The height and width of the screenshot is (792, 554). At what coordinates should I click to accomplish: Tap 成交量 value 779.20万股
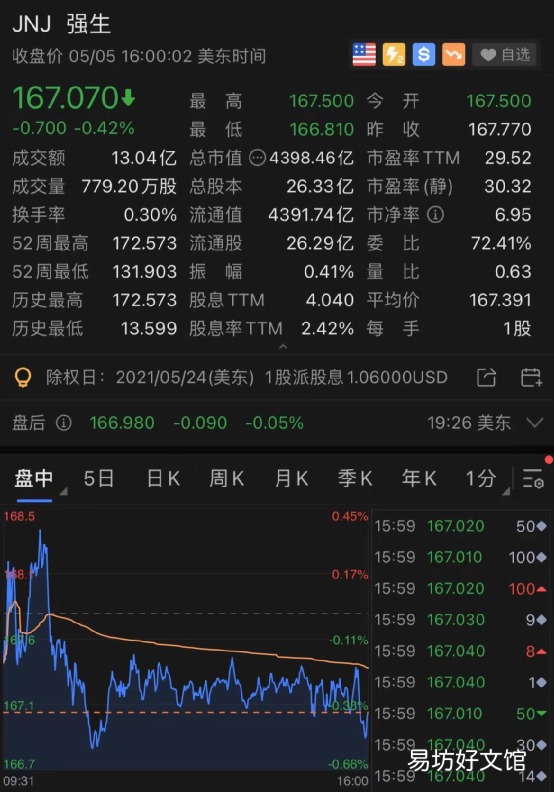click(129, 186)
